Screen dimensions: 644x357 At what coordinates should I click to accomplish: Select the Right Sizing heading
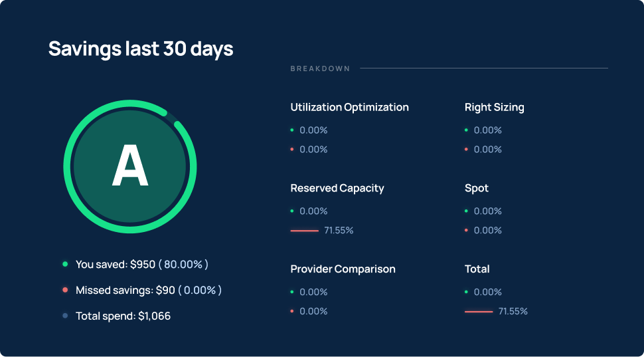(x=494, y=107)
